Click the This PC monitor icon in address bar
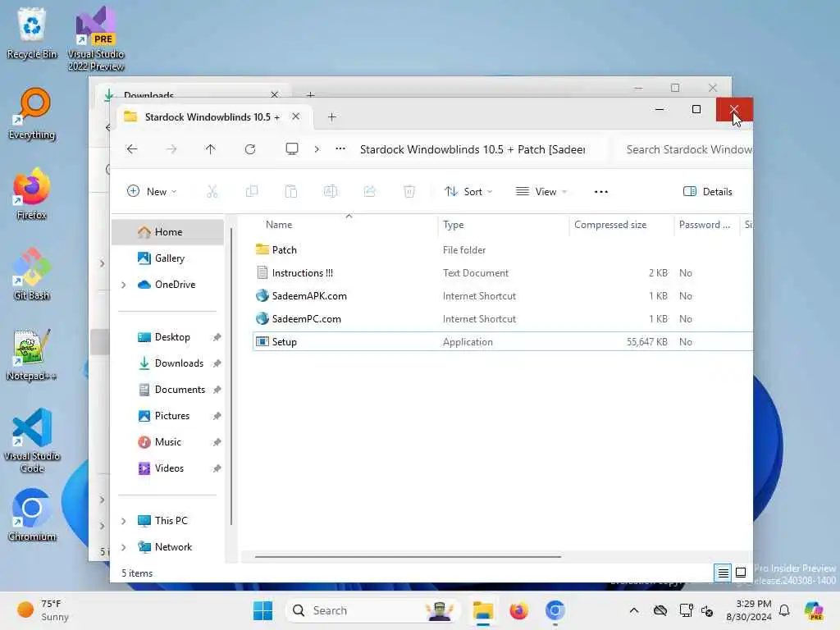Image resolution: width=840 pixels, height=630 pixels. (x=292, y=149)
